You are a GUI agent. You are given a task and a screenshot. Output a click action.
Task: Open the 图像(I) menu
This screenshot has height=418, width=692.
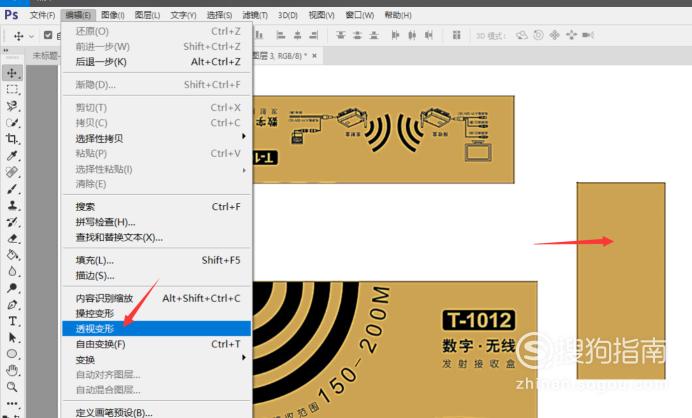click(x=113, y=15)
